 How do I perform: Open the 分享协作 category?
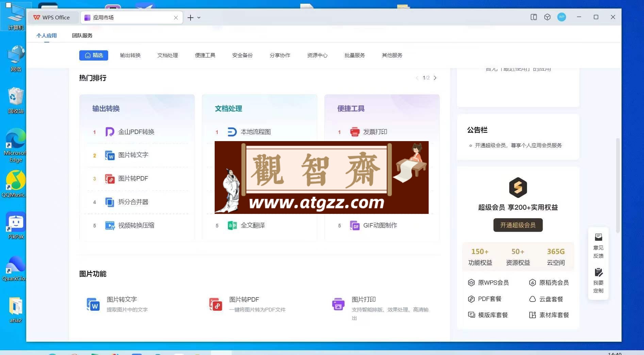click(x=280, y=55)
